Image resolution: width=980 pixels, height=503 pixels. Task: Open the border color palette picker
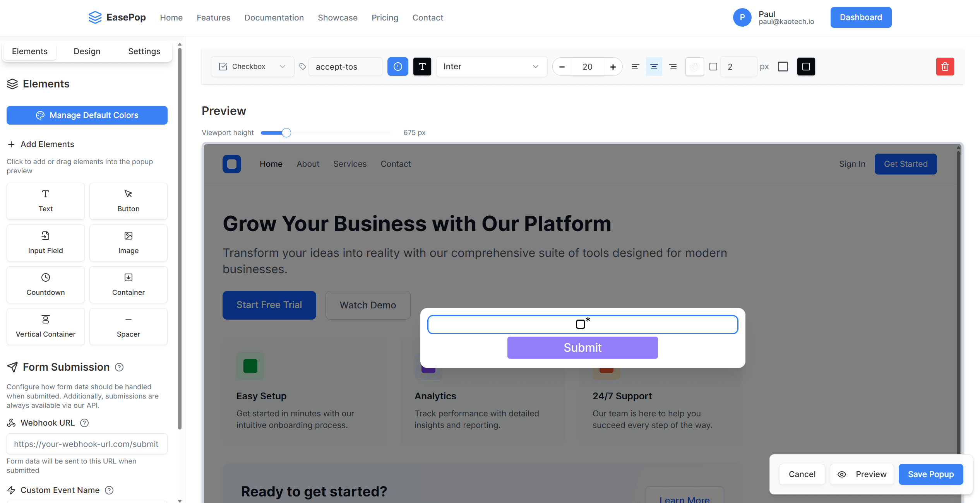(x=694, y=67)
